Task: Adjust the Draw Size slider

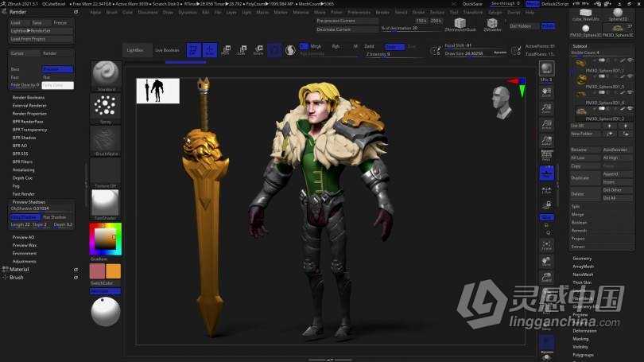Action: tap(475, 54)
